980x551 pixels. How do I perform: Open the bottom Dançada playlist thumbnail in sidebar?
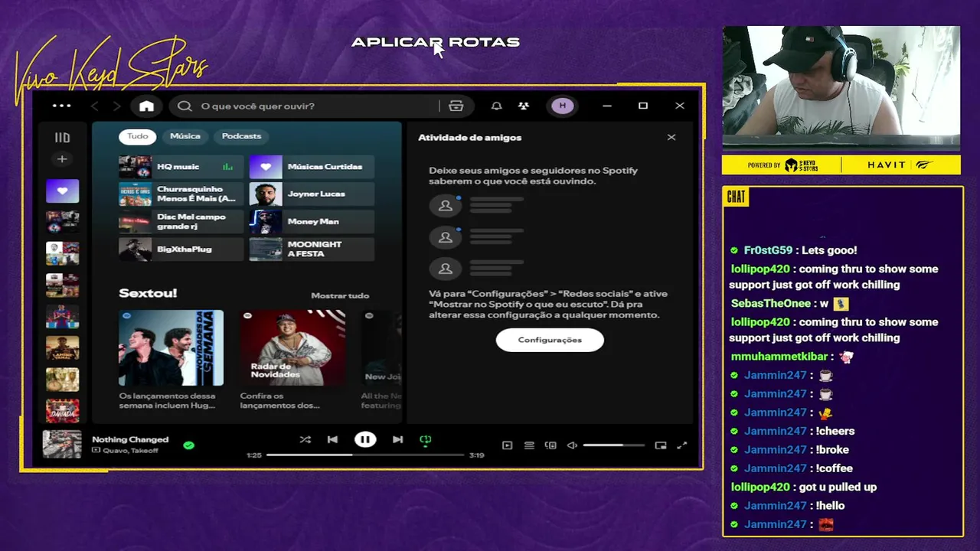[62, 411]
